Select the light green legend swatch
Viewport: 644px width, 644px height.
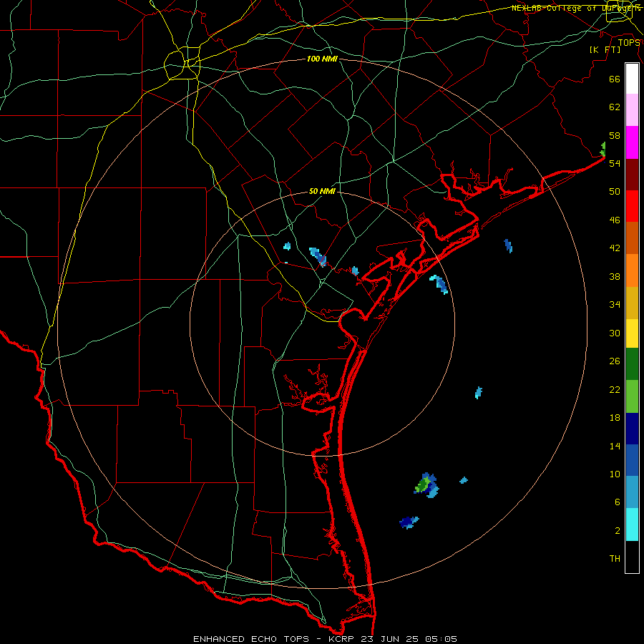[x=632, y=396]
